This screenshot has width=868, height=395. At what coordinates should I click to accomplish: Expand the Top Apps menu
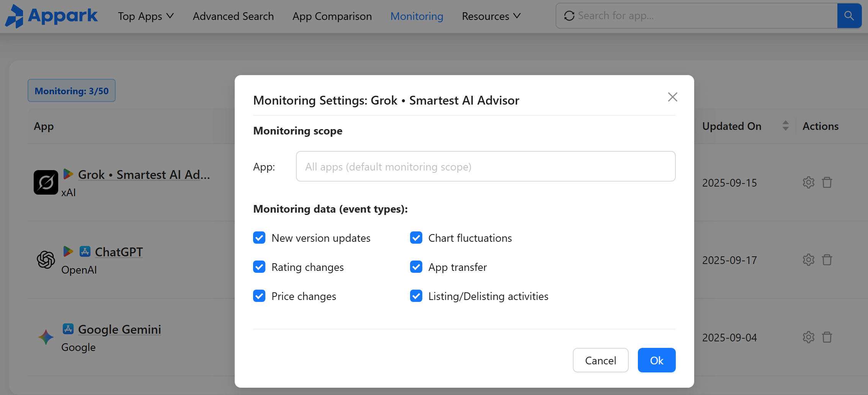[145, 16]
